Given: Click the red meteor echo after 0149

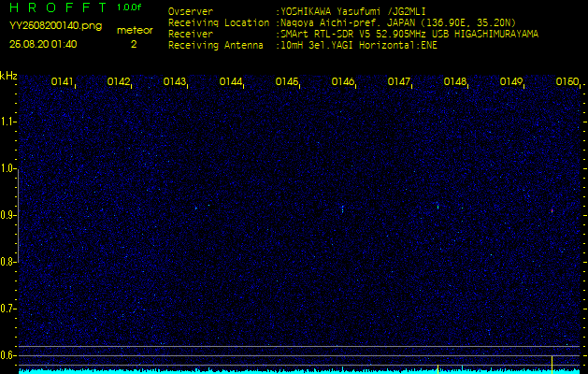Looking at the screenshot, I should click(552, 210).
